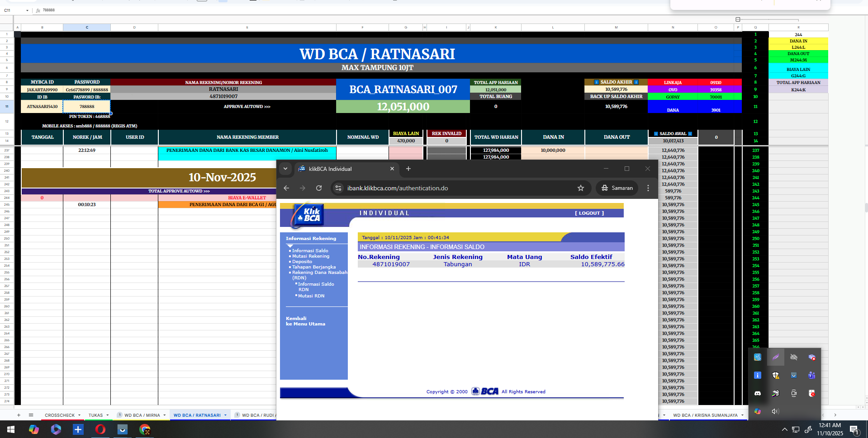
Task: Open Microsoft Teams from the tray popup
Action: click(812, 375)
